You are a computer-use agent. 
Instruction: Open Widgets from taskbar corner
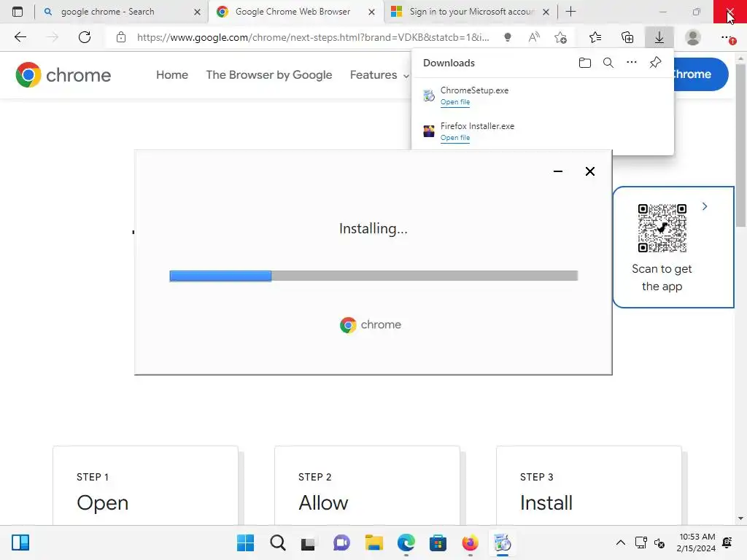pos(20,542)
